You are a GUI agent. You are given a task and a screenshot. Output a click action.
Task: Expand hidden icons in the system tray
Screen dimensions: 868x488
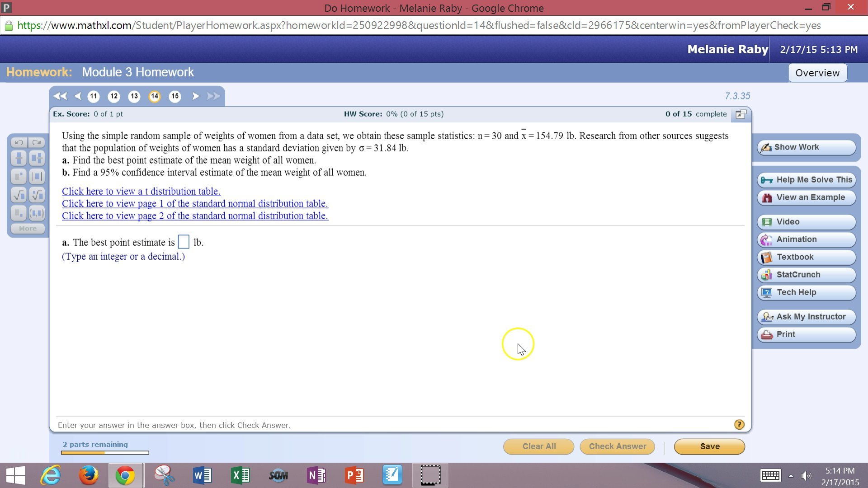[791, 475]
